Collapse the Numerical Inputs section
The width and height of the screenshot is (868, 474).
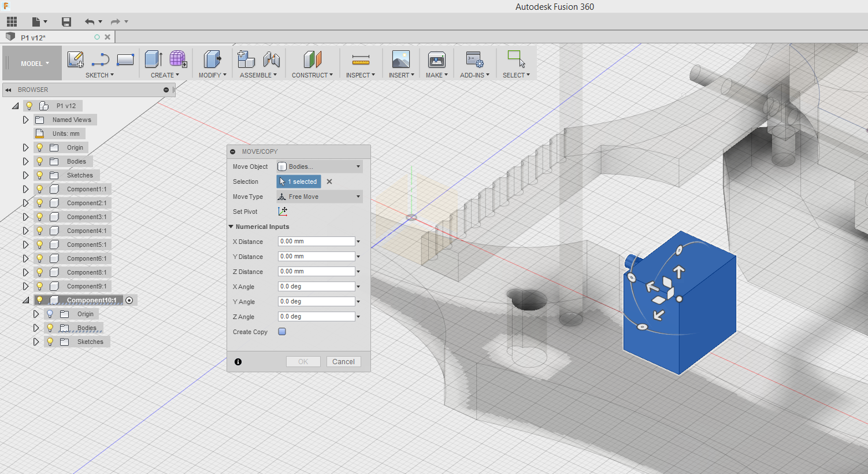[x=231, y=227]
